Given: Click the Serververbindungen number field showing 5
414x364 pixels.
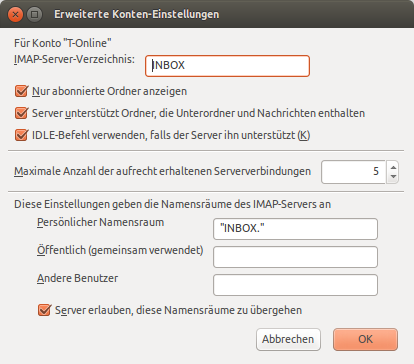Looking at the screenshot, I should [x=353, y=172].
